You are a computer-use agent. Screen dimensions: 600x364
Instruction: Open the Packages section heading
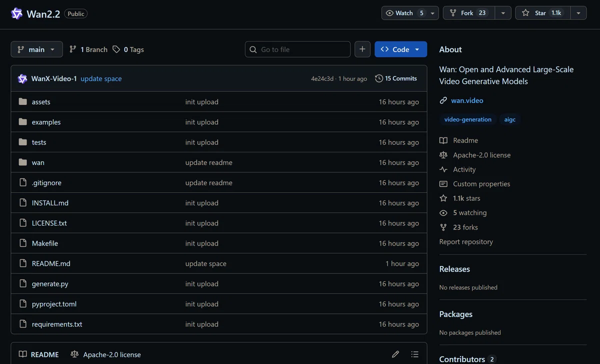pos(456,314)
